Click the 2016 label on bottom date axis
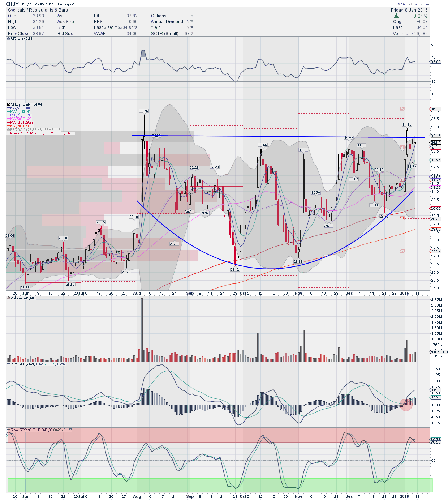The width and height of the screenshot is (448, 500). click(x=404, y=496)
